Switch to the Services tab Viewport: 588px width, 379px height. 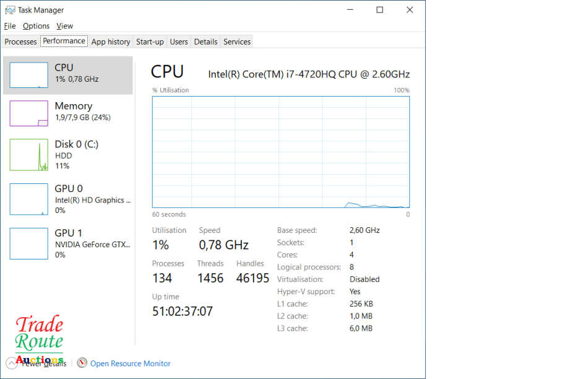click(x=236, y=41)
